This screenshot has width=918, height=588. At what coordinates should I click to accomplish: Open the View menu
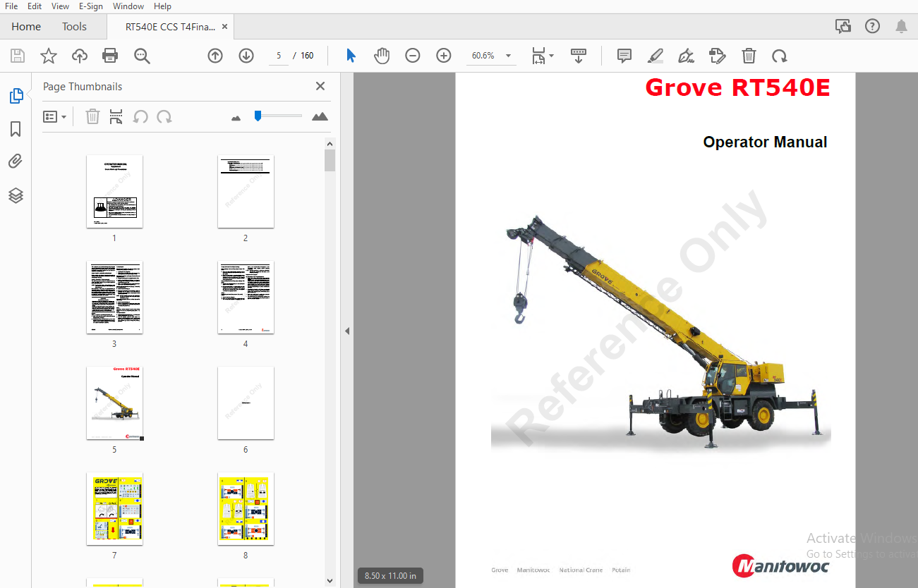pyautogui.click(x=60, y=6)
